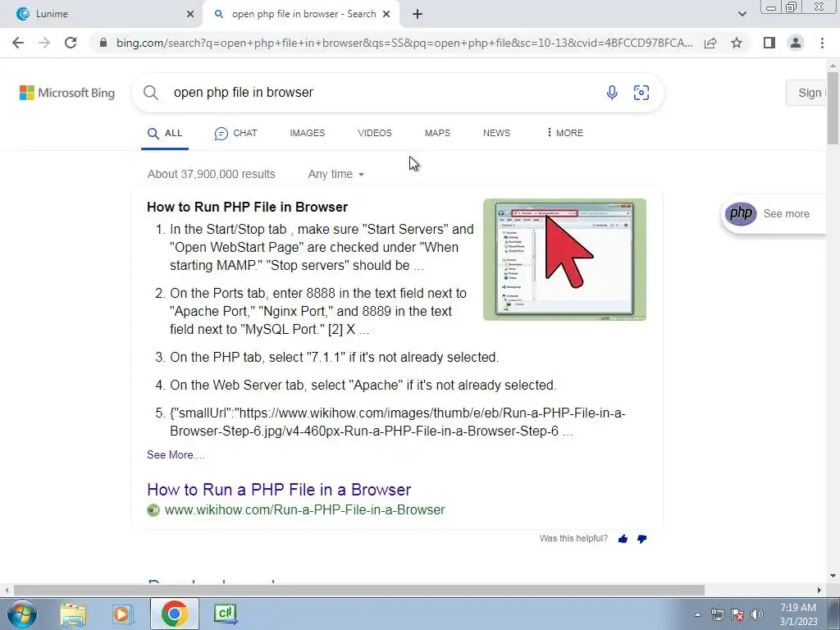Switch to the IMAGES tab
840x630 pixels.
[308, 133]
